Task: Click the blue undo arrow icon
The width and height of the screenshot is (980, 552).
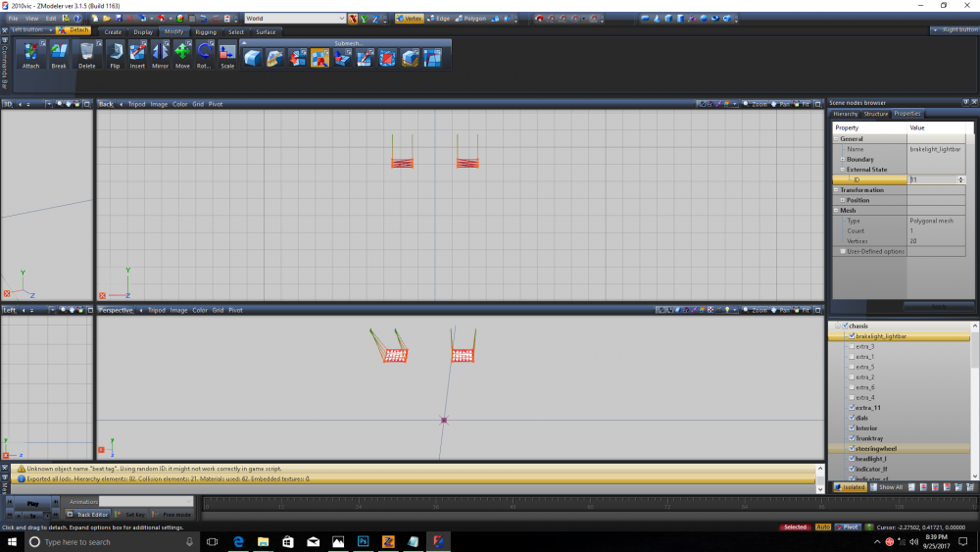Action: click(203, 19)
